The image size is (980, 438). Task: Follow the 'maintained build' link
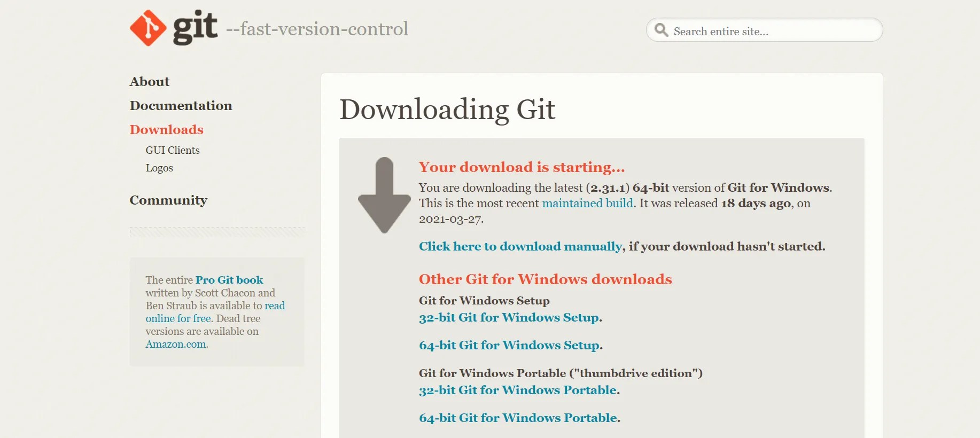(x=588, y=203)
